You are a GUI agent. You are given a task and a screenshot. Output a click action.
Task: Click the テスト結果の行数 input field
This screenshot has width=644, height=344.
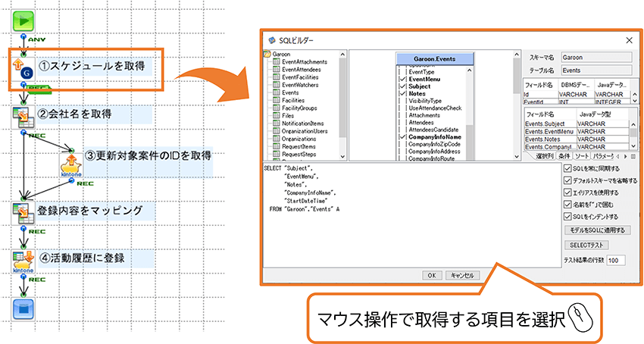616,260
